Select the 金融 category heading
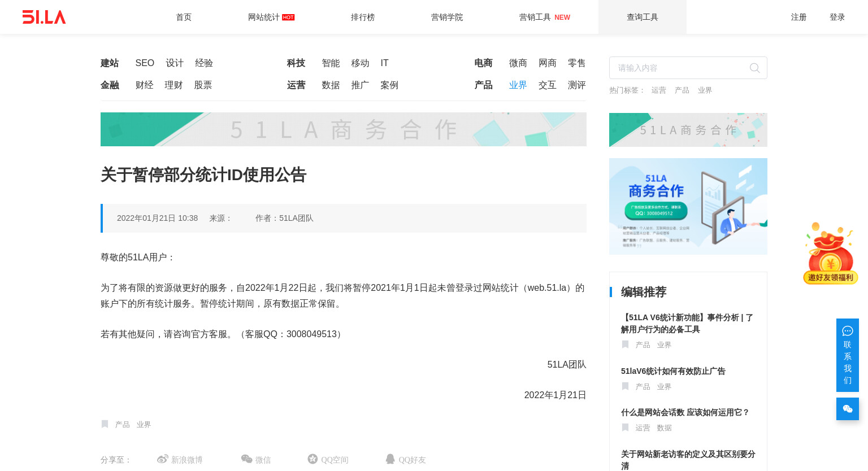Image resolution: width=868 pixels, height=471 pixels. coord(110,85)
